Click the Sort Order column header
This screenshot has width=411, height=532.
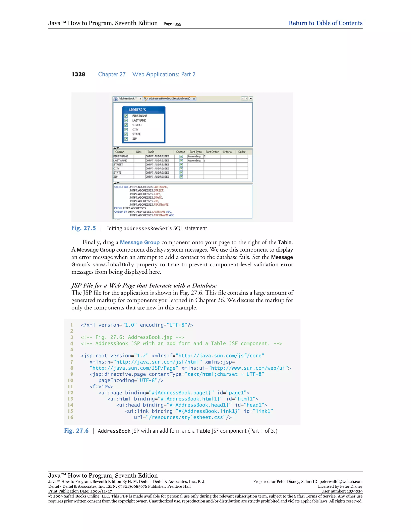tap(212, 152)
